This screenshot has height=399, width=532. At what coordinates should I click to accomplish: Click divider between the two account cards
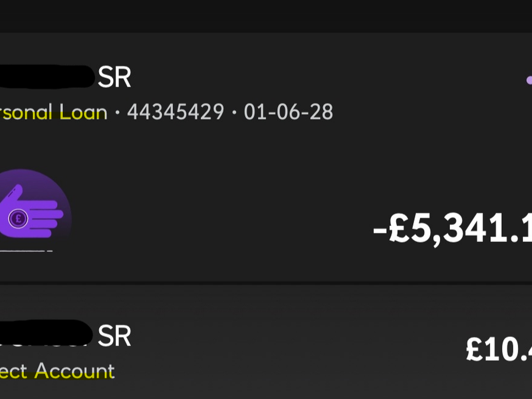coord(266,282)
